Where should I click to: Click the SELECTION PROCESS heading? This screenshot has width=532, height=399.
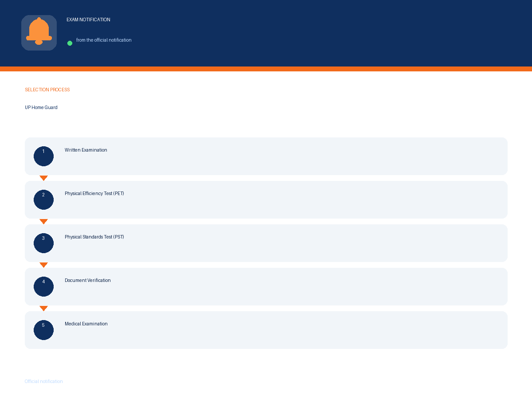[47, 90]
